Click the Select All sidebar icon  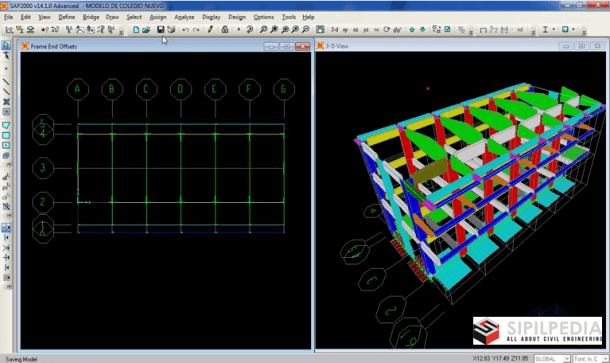6,177
